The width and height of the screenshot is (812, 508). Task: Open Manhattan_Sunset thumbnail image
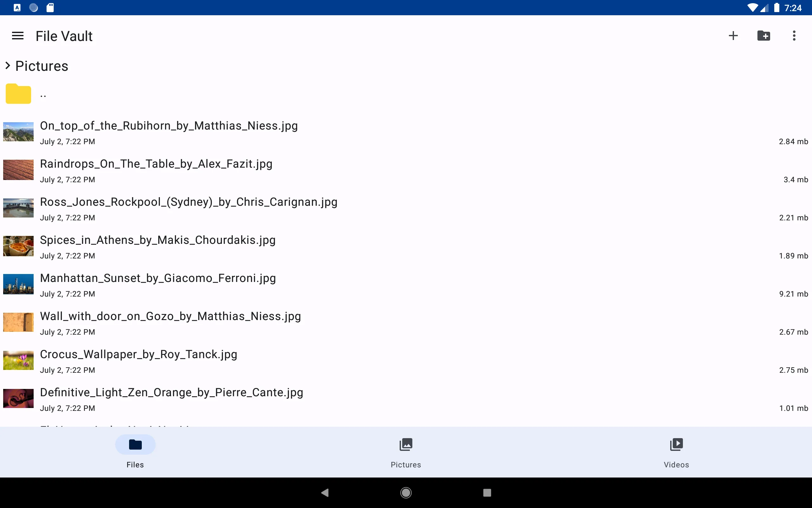pos(18,284)
